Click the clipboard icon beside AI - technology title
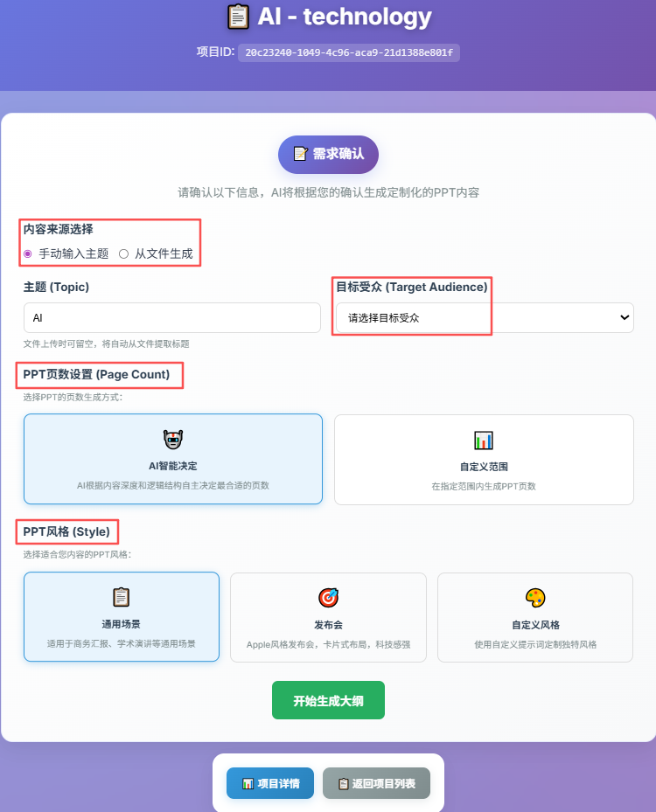 click(239, 17)
